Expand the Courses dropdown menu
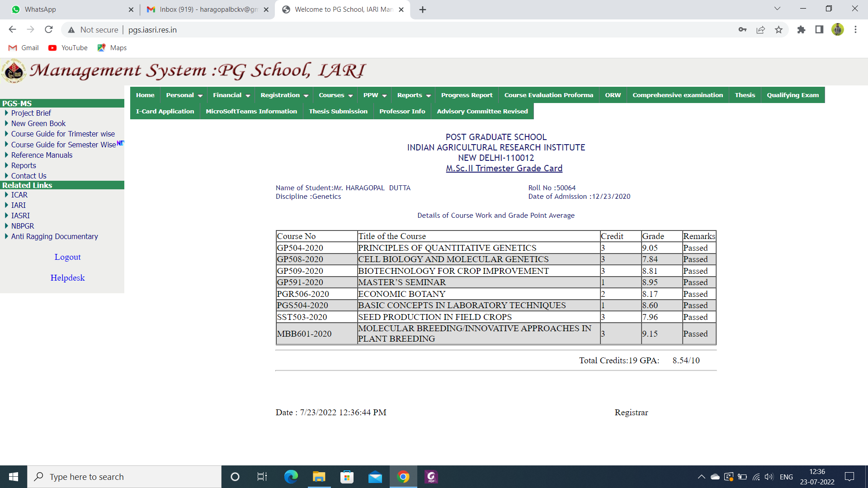The height and width of the screenshot is (488, 868). point(335,95)
